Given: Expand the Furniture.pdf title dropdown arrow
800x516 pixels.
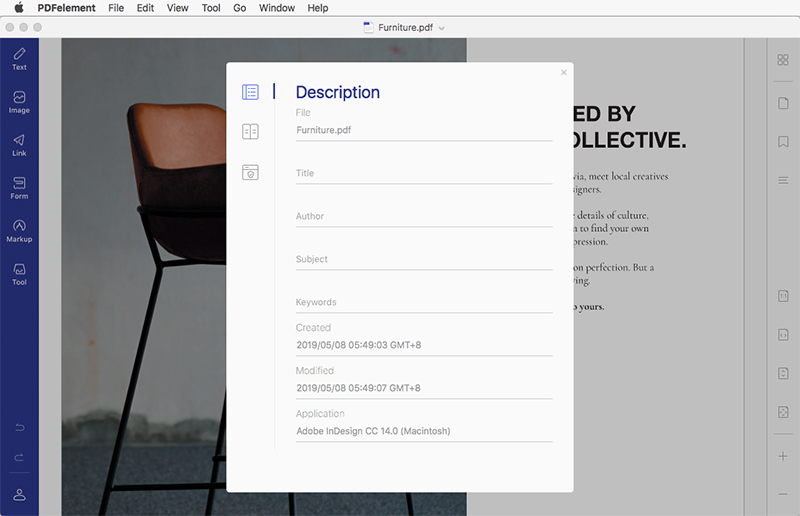Looking at the screenshot, I should (x=442, y=28).
